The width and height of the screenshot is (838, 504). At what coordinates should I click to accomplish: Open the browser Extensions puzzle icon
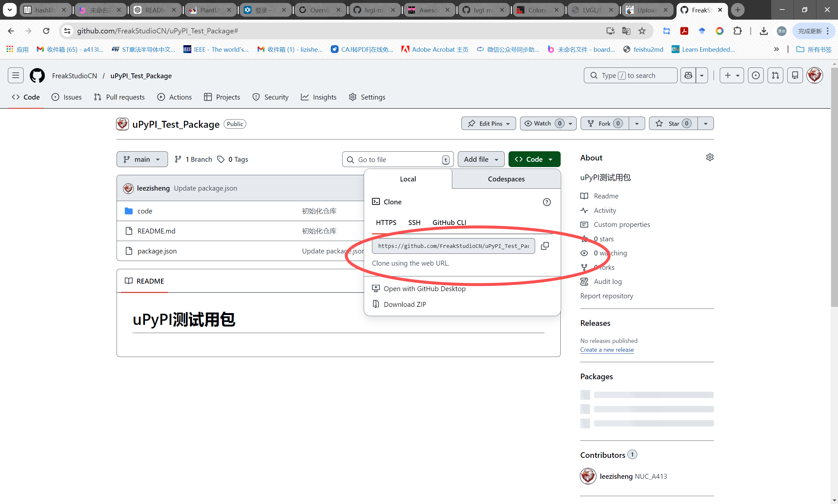point(737,31)
